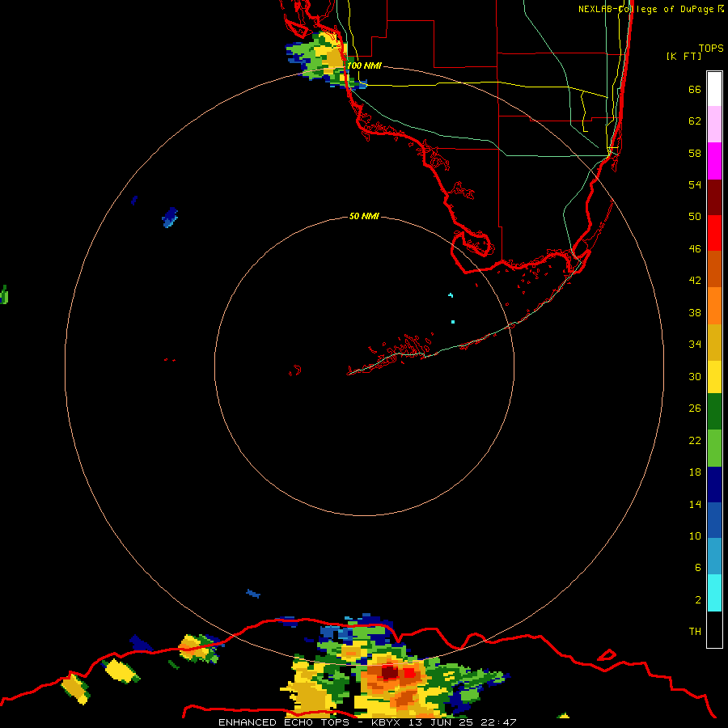Click the gold legend swatch
This screenshot has width=728, height=728.
(x=714, y=342)
